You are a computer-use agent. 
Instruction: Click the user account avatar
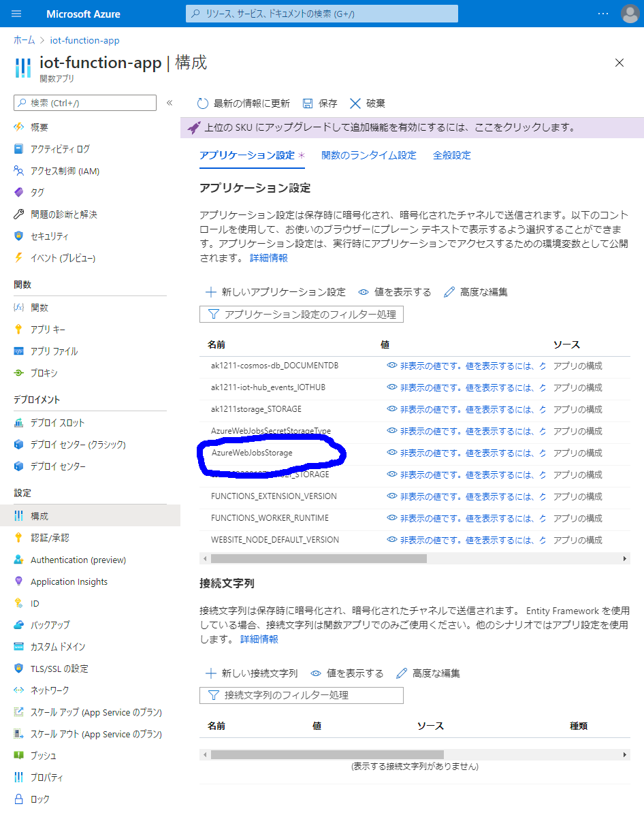[x=630, y=14]
